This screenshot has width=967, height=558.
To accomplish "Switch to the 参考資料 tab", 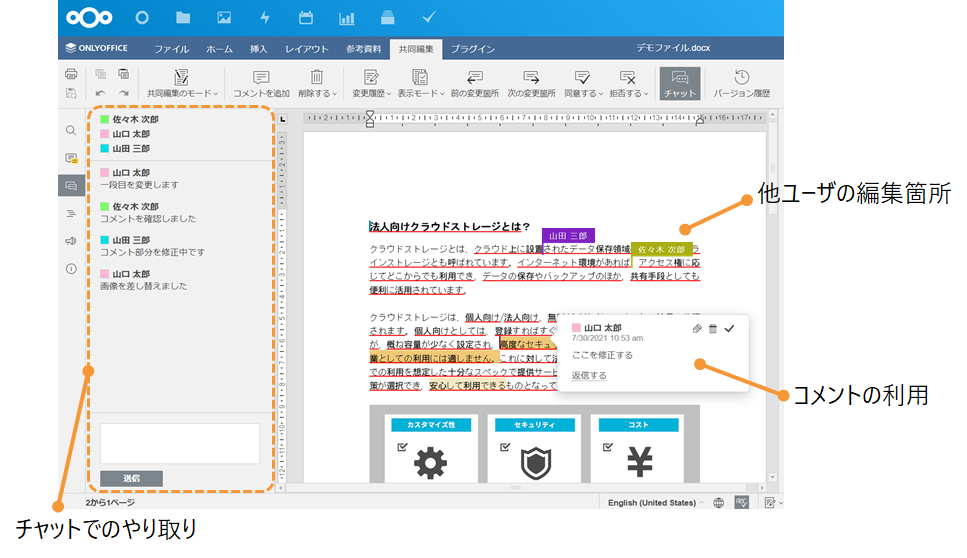I will point(363,49).
